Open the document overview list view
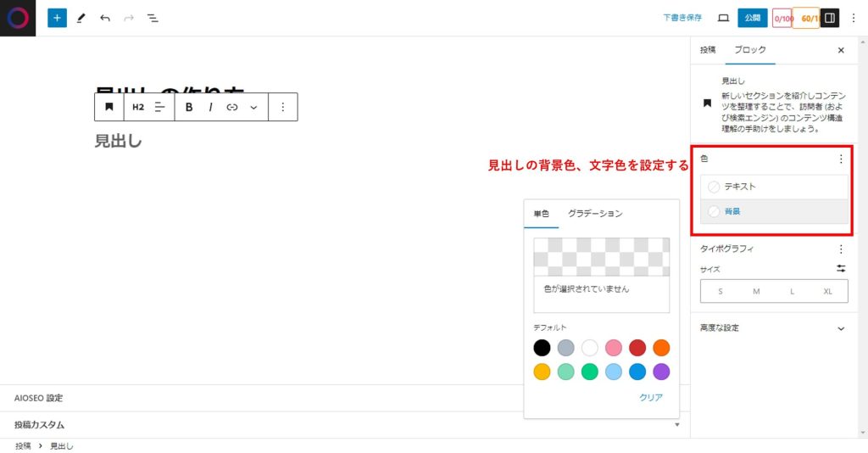 pyautogui.click(x=153, y=18)
